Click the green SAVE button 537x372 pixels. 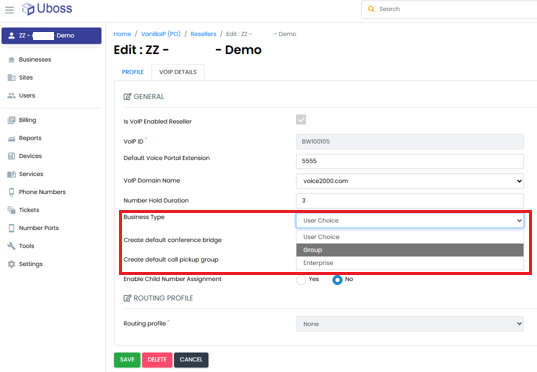pyautogui.click(x=127, y=360)
